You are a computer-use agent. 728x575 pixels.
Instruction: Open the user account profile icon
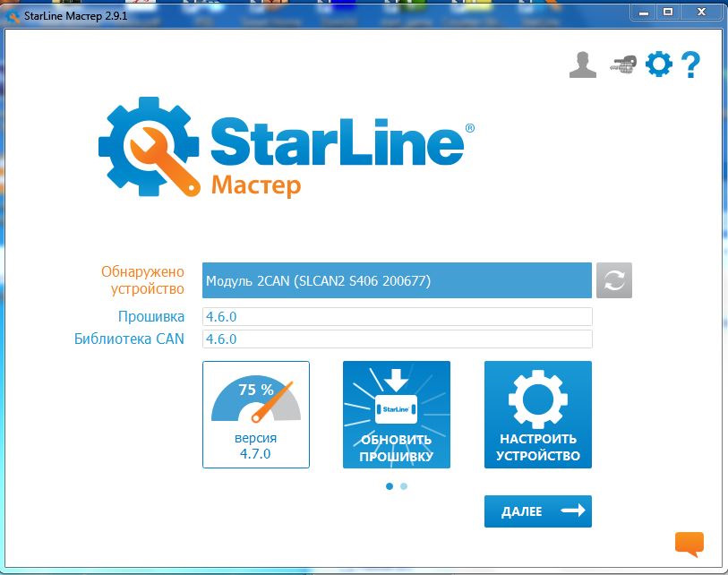(583, 64)
